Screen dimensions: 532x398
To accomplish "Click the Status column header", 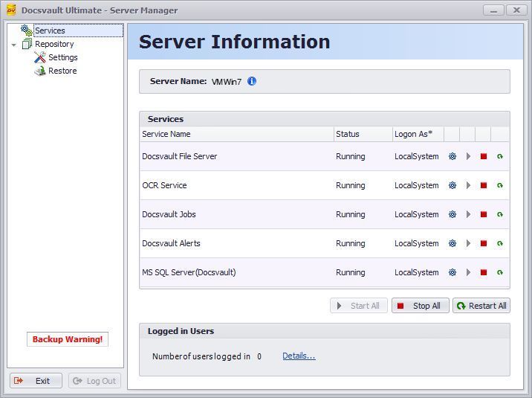I will click(363, 134).
